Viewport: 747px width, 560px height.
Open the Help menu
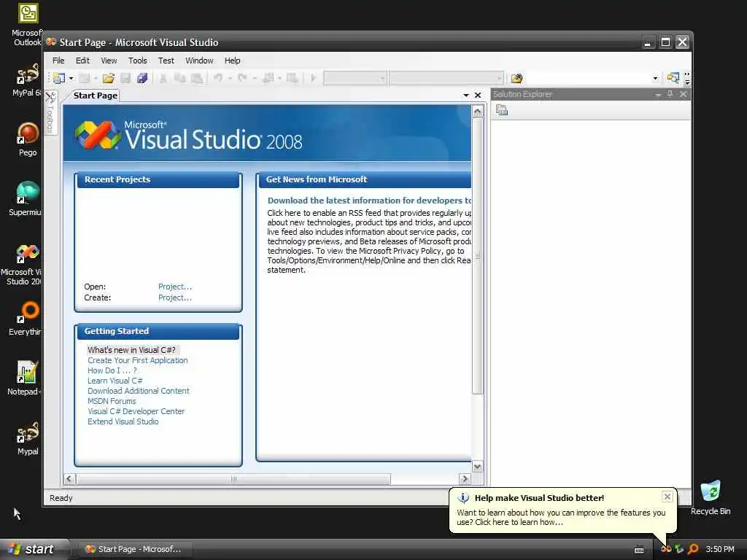232,61
